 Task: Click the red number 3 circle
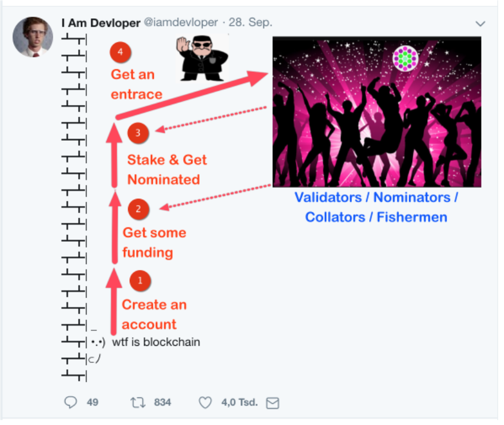click(138, 133)
